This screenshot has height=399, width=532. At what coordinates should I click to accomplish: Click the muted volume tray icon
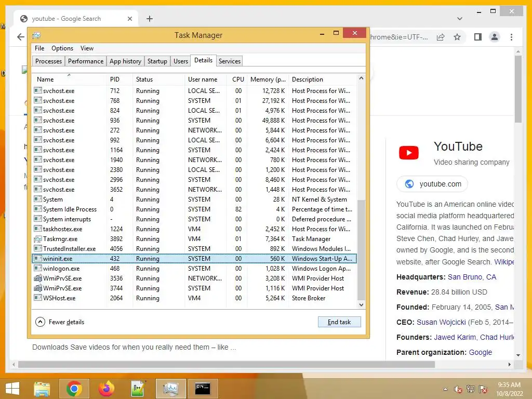(x=458, y=389)
